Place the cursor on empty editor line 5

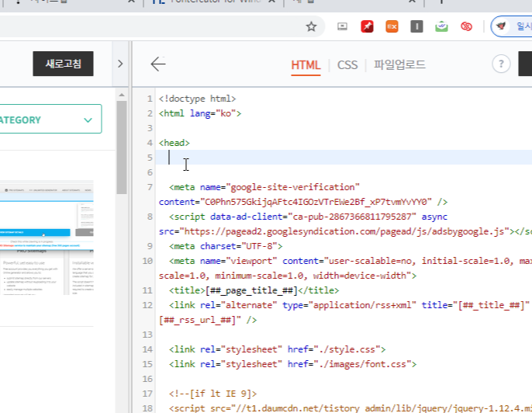click(x=344, y=158)
